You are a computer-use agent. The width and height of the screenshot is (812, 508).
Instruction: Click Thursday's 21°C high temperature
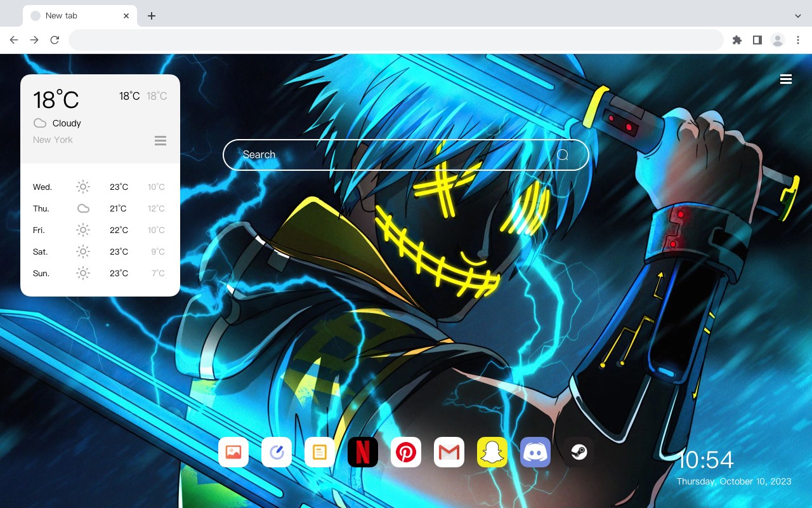point(118,208)
